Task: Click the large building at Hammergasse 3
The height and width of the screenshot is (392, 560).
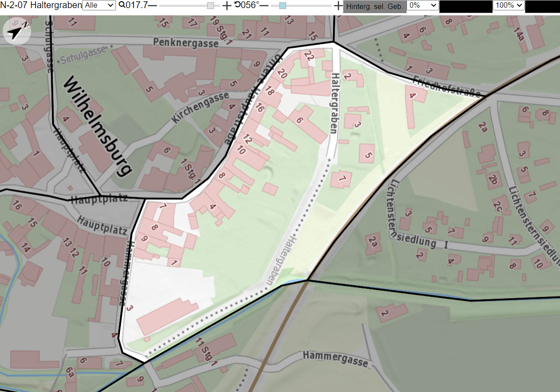Action: (167, 316)
